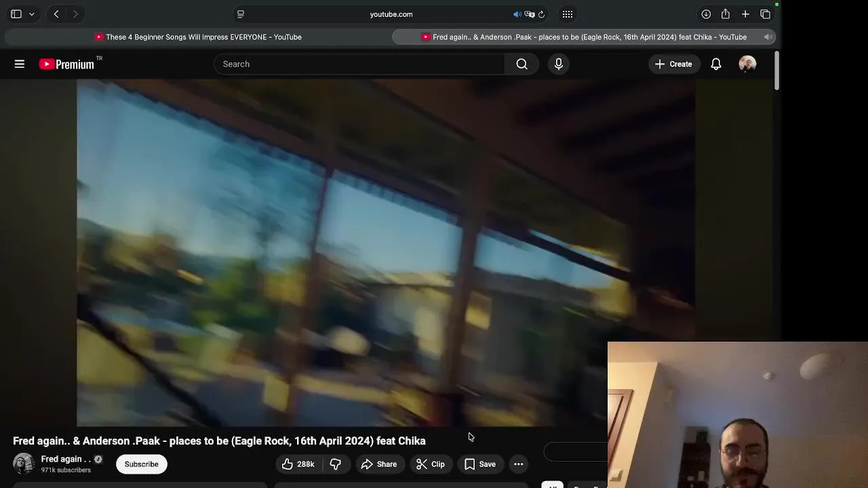Open the Fred again channel avatar
Screen dimensions: 868x488
pos(24,464)
